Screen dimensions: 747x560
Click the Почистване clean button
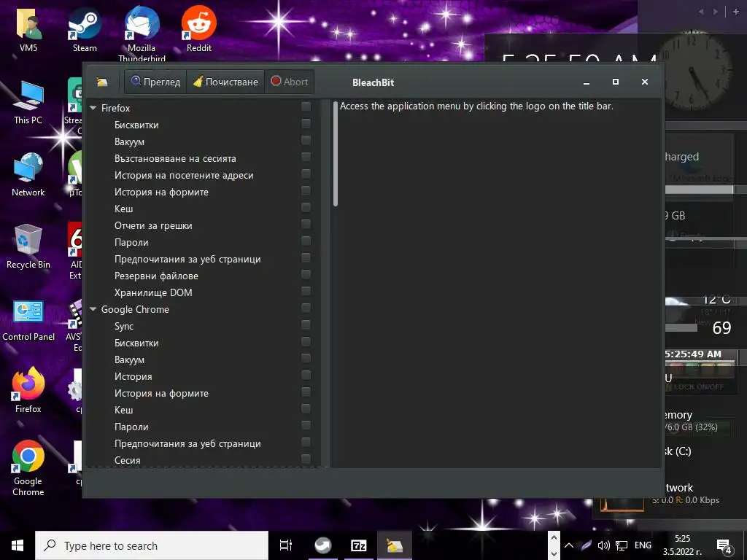click(x=226, y=82)
